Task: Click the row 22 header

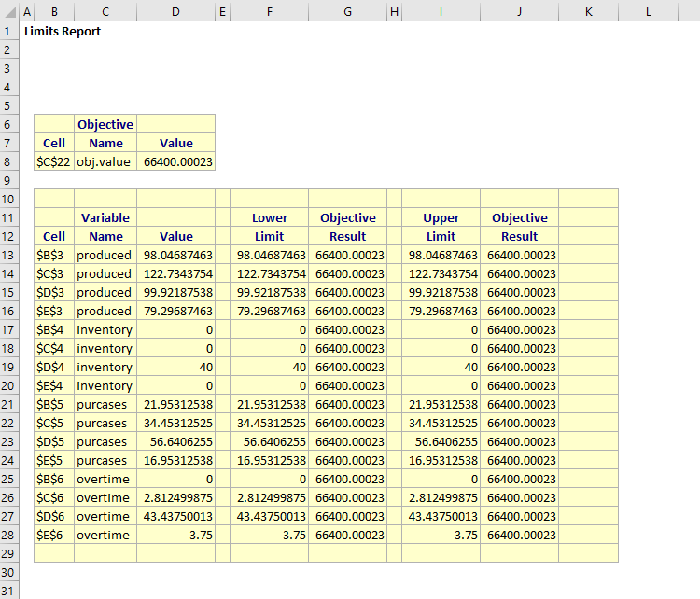Action: 8,423
